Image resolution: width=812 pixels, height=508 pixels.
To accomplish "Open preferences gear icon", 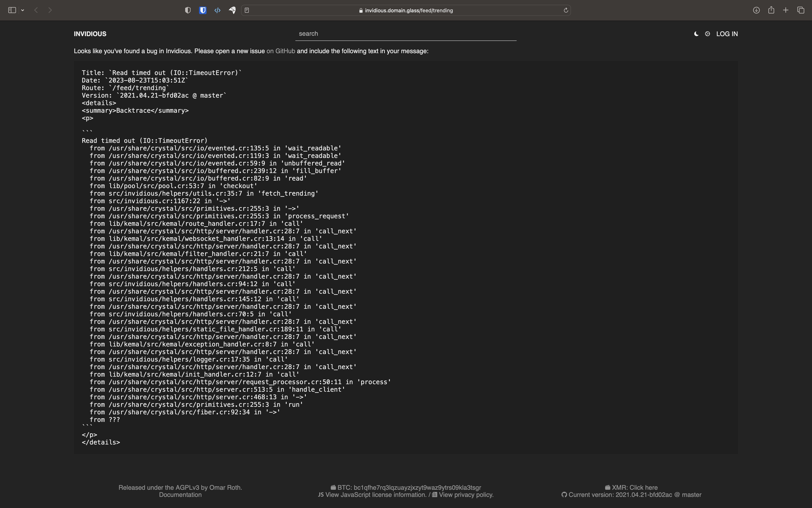I will (x=707, y=34).
